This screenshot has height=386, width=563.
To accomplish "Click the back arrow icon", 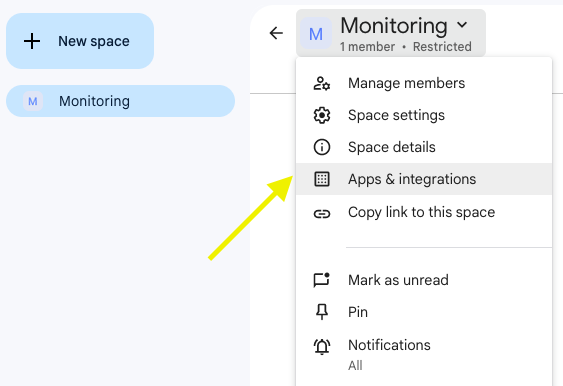I will 276,33.
